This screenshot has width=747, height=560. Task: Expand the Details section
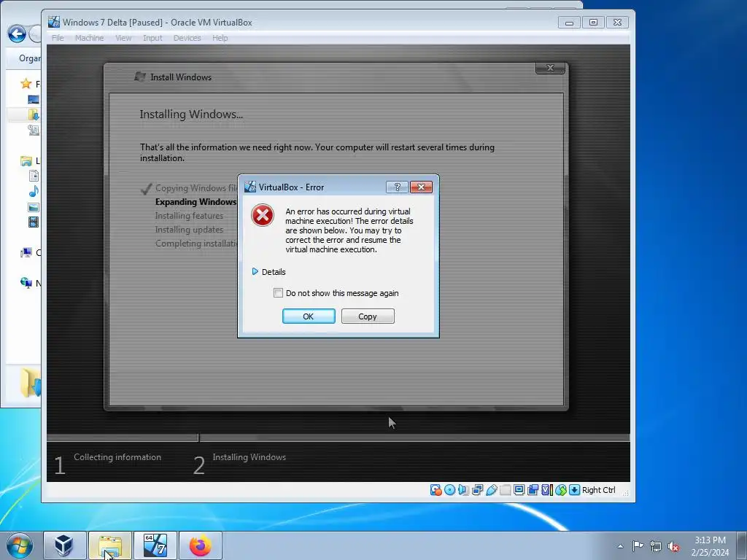268,272
